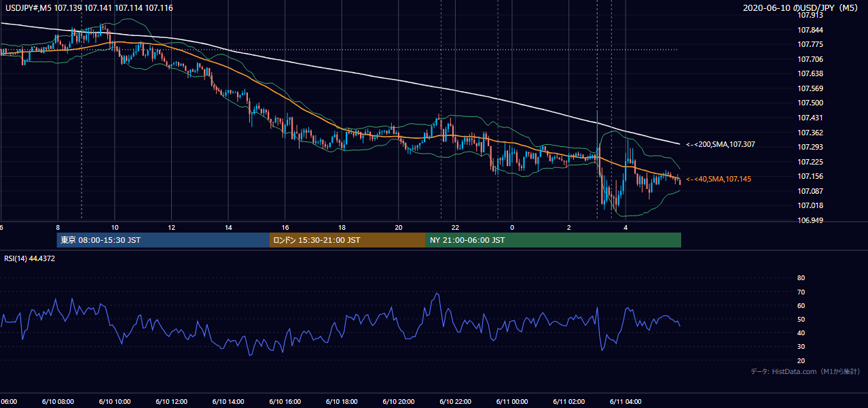Click hour label 12 under price chart
This screenshot has height=408, width=868.
click(171, 227)
